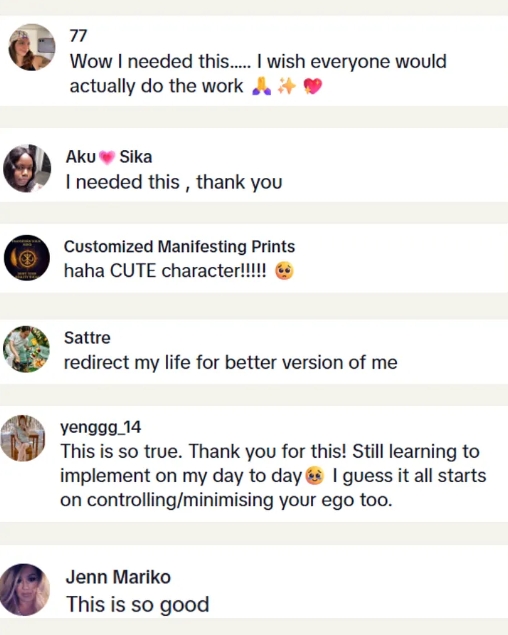Select the comment 'redirect my life for better version'
Image resolution: width=508 pixels, height=635 pixels.
pyautogui.click(x=231, y=362)
